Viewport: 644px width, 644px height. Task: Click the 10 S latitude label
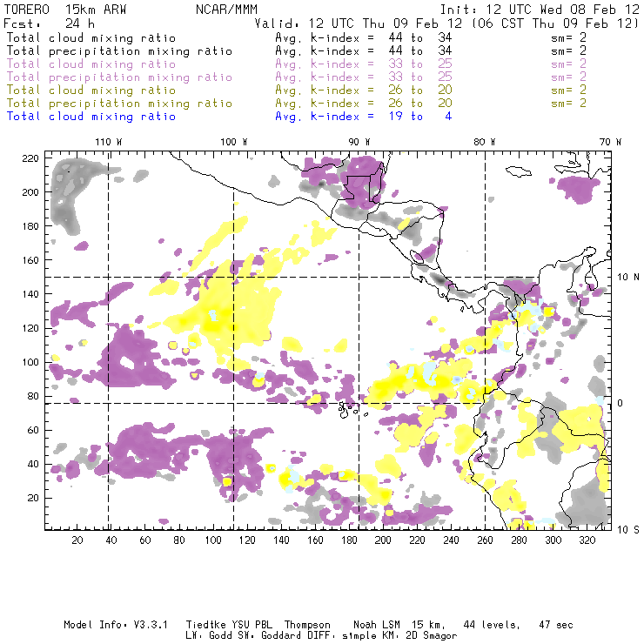coord(628,529)
